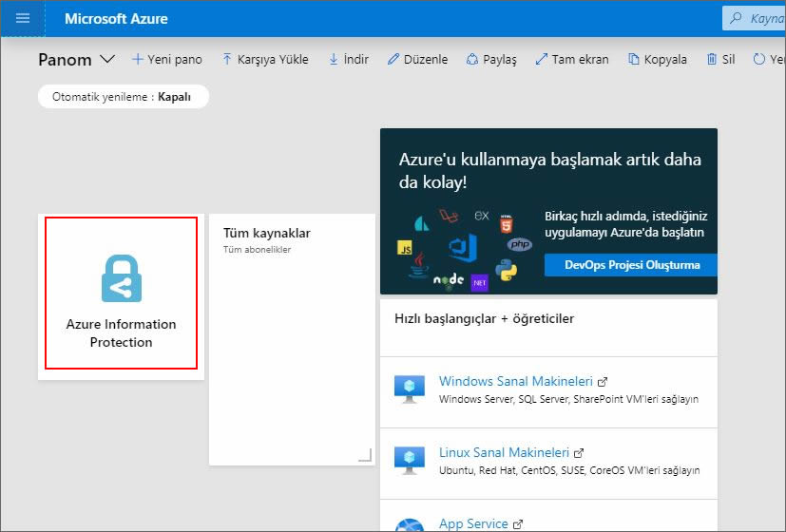Click external link icon after Windows Sanal Makineleri
This screenshot has height=532, width=786.
603,382
